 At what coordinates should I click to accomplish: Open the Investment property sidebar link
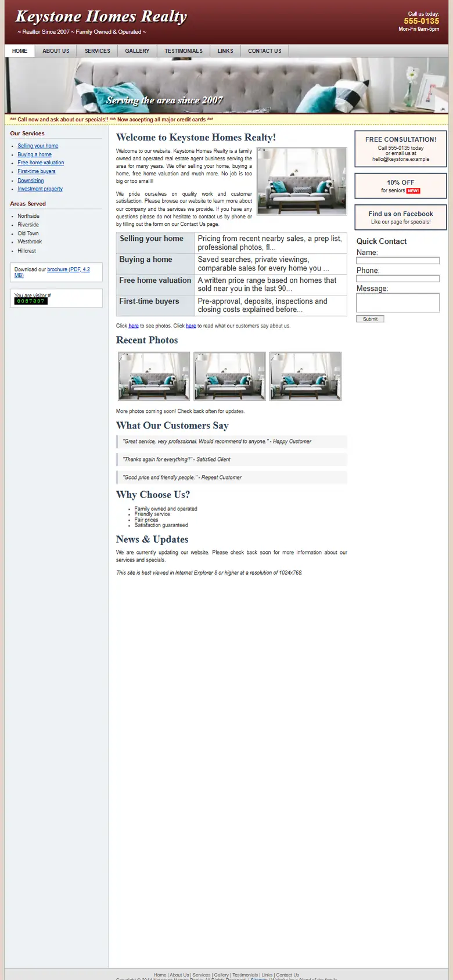pyautogui.click(x=40, y=189)
